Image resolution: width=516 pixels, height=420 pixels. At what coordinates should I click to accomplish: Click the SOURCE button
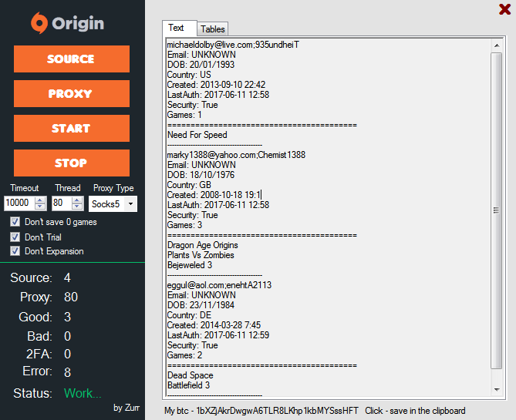coord(72,59)
